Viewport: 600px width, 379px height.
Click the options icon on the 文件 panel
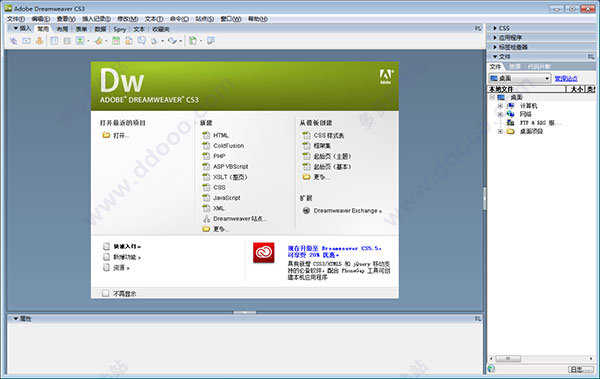[591, 57]
